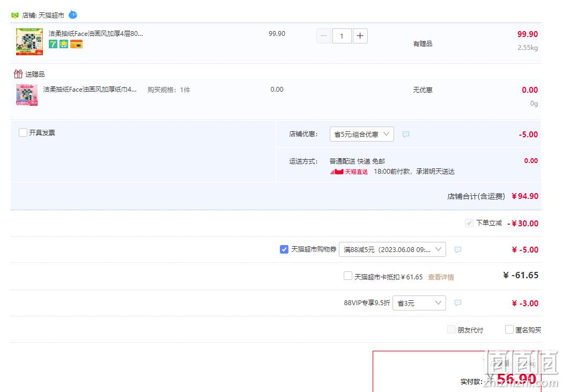Screen dimensions: 563x392
Task: Open the 店铺优惠 dropdown showing 省5元:组合优惠
Action: coord(361,134)
